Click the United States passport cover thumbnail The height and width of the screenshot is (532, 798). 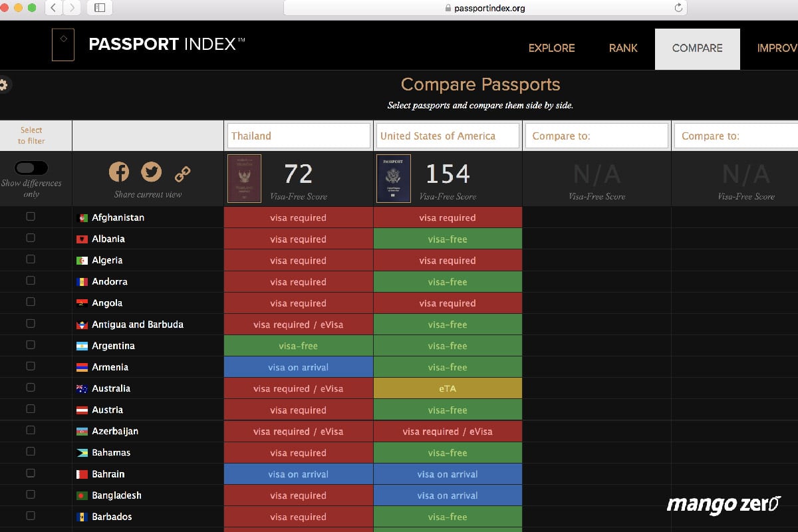coord(394,178)
